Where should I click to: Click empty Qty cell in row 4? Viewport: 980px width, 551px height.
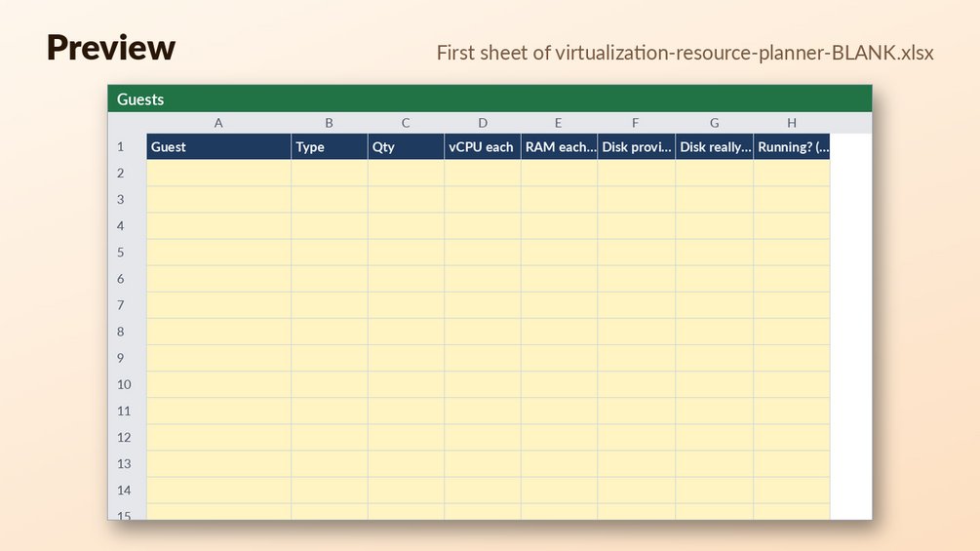tap(406, 225)
